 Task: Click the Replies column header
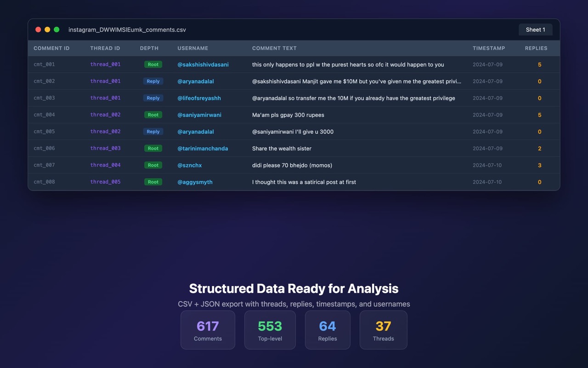[x=536, y=48]
